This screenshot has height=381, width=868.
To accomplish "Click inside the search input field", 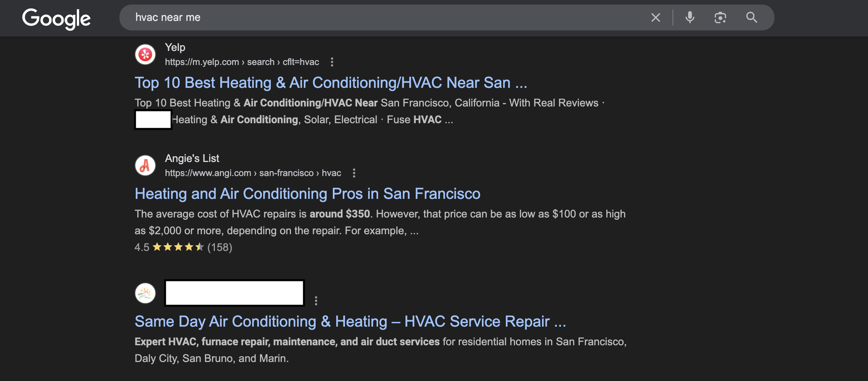I will tap(342, 17).
